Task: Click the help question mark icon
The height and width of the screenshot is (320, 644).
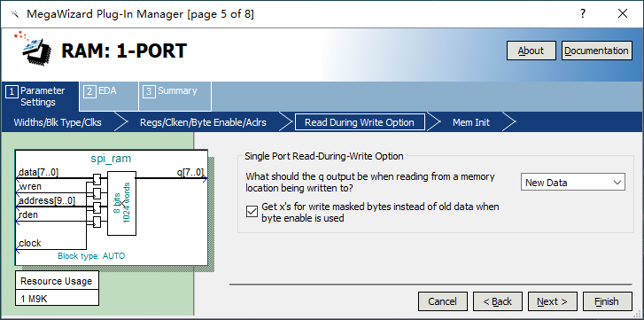Action: (x=582, y=13)
